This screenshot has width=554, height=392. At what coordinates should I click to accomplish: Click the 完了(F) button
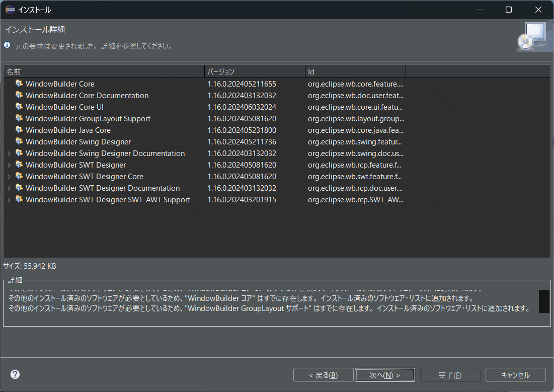(450, 375)
